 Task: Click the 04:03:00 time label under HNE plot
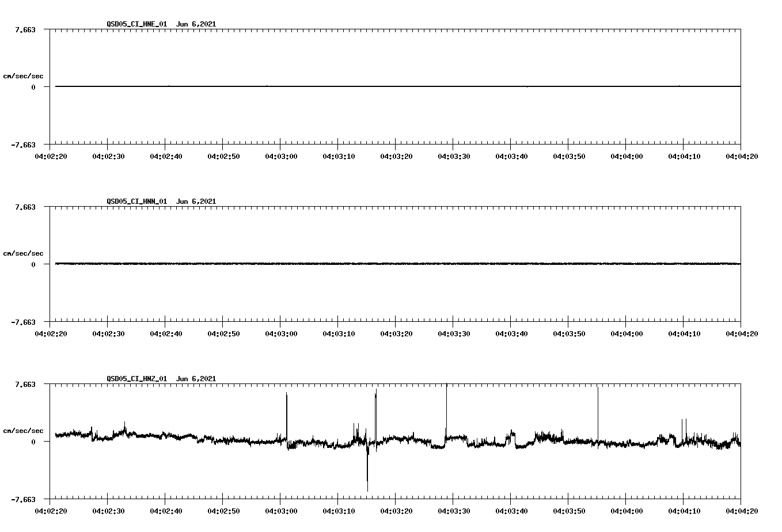coord(281,156)
